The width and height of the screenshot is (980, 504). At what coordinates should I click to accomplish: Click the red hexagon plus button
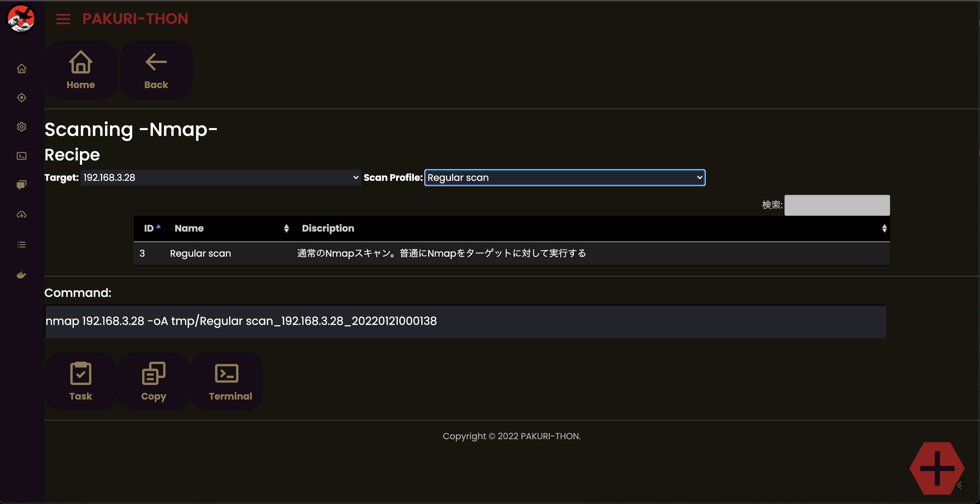(x=937, y=468)
